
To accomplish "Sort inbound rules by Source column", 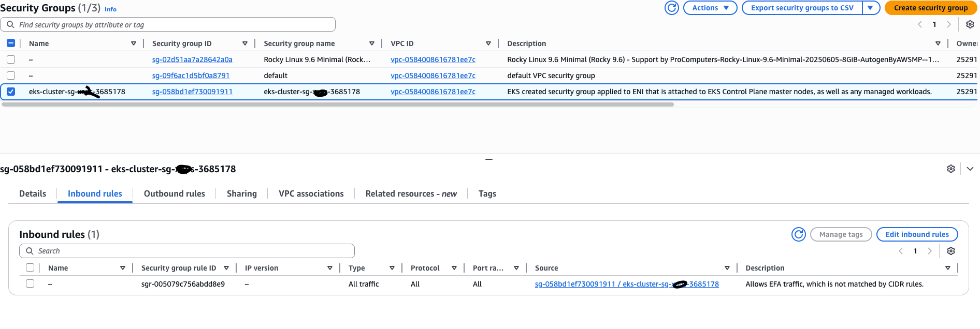I will click(727, 268).
